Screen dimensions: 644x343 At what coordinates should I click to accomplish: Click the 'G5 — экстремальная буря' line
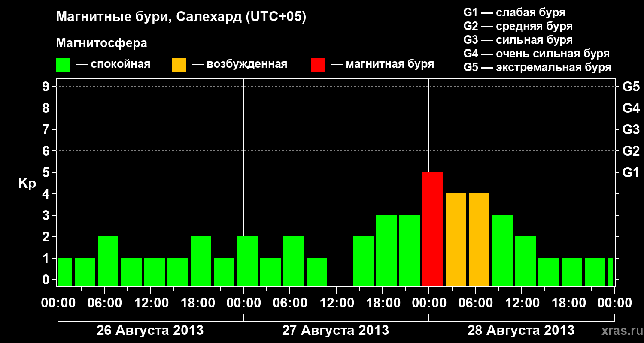[x=538, y=67]
